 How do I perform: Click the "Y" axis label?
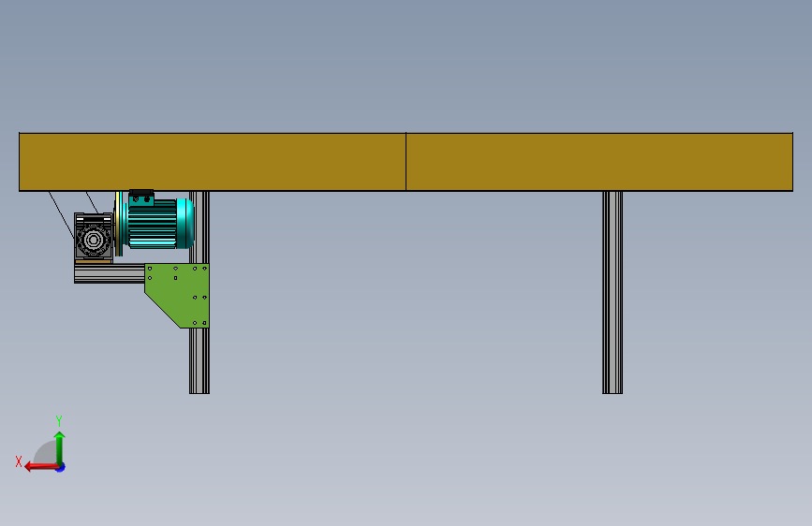coord(59,421)
